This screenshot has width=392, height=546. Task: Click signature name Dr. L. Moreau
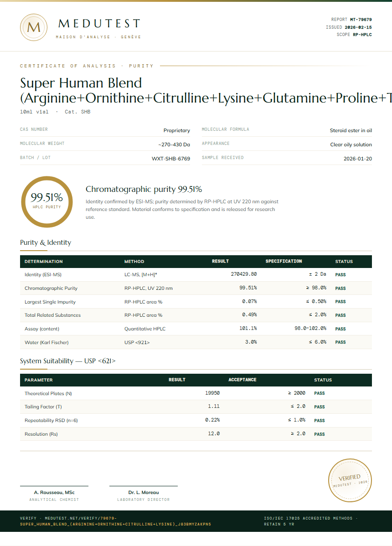144,492
